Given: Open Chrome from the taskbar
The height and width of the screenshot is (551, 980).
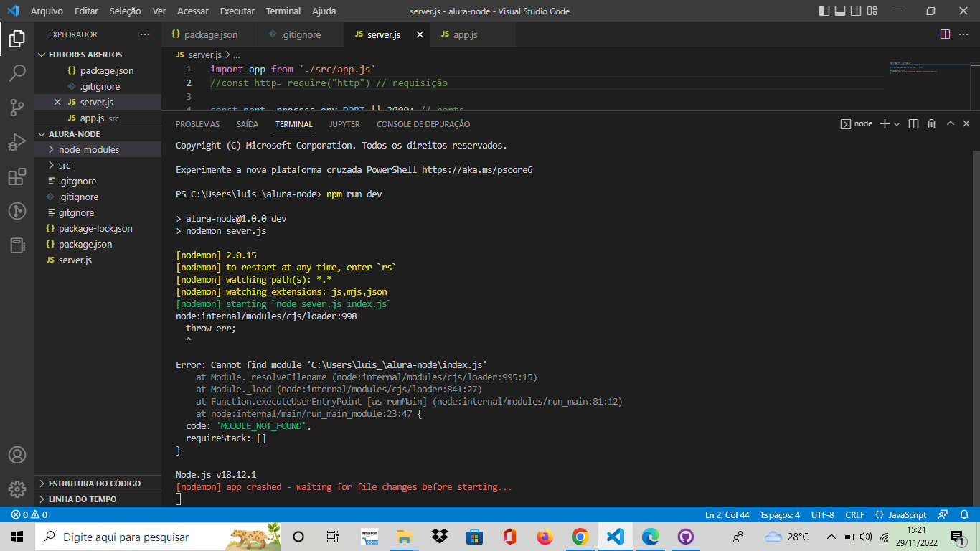Looking at the screenshot, I should pyautogui.click(x=580, y=537).
